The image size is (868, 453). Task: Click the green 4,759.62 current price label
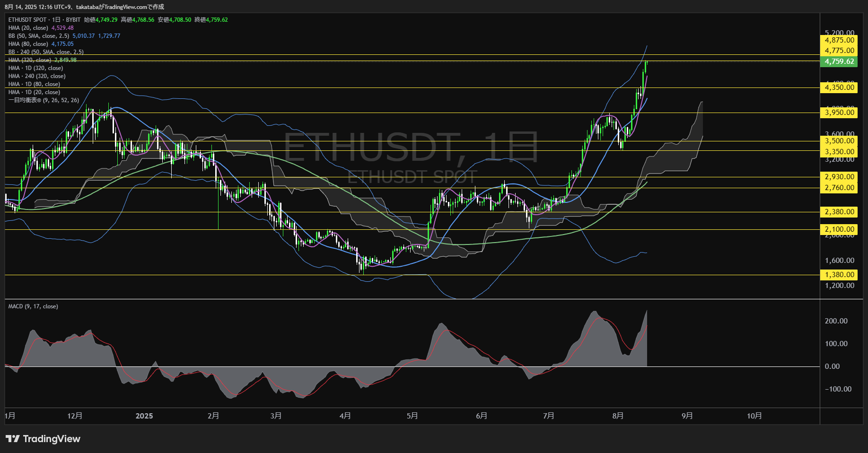click(840, 61)
